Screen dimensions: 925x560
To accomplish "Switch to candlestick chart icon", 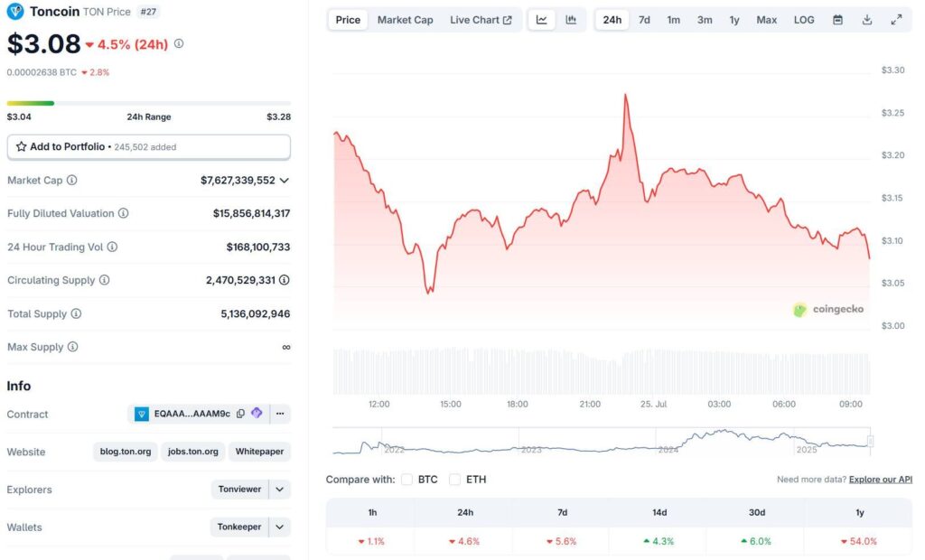I will pos(571,20).
